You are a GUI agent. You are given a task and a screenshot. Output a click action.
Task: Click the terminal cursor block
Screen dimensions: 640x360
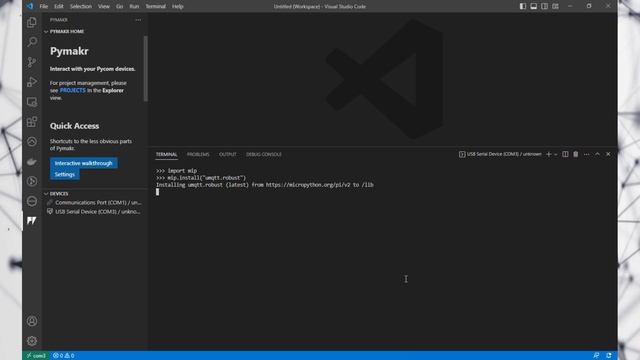coord(158,192)
